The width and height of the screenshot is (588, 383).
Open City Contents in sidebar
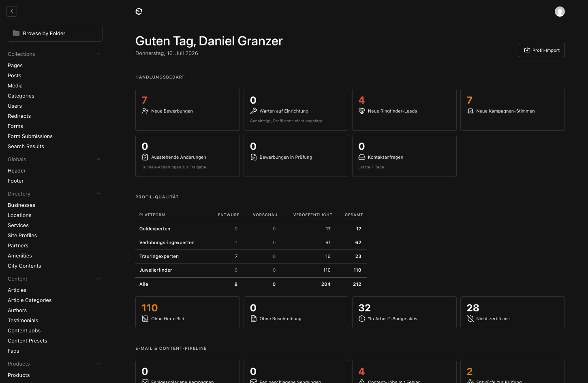click(24, 266)
